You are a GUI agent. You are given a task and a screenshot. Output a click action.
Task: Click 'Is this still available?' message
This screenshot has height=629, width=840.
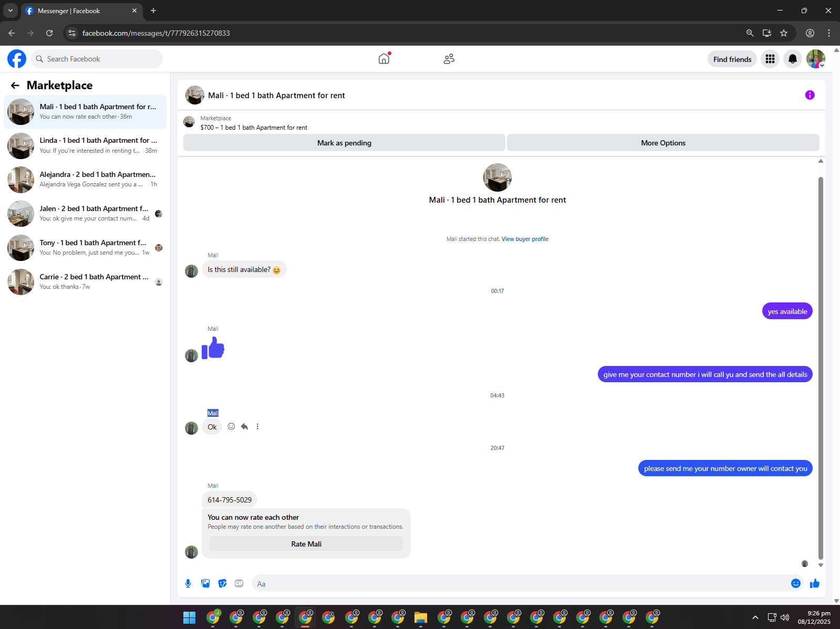pos(244,269)
